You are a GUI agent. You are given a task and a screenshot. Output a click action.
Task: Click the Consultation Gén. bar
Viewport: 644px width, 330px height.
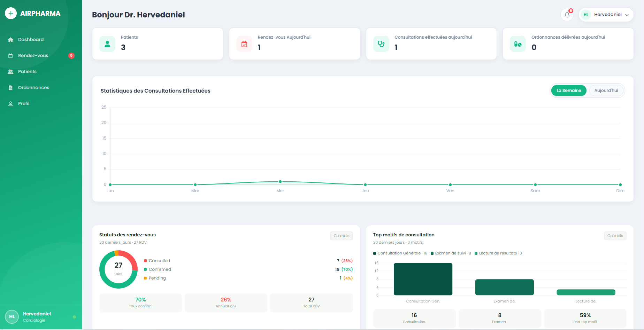point(423,279)
